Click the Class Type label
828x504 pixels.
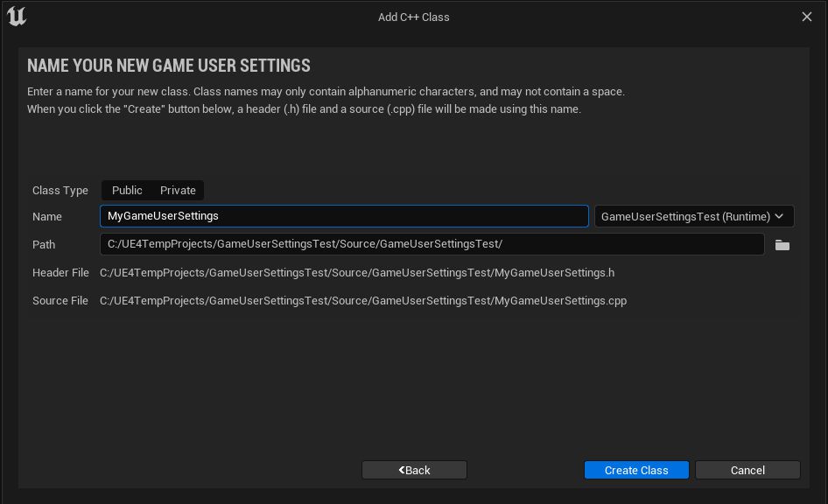[x=60, y=190]
